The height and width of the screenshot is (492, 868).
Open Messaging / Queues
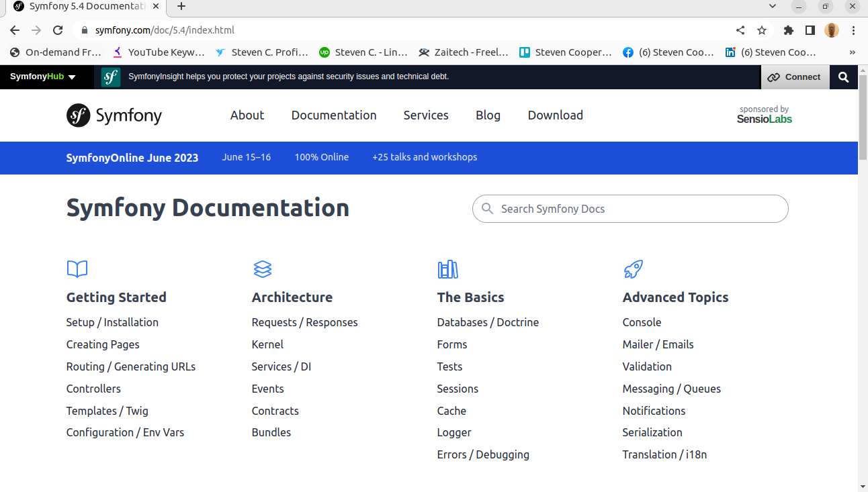672,389
